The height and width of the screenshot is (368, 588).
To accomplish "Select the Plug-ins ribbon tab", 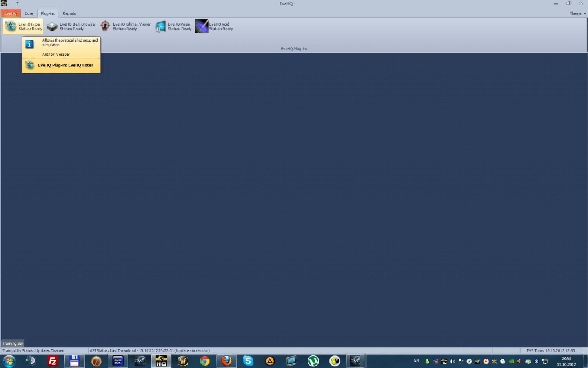I will 47,13.
